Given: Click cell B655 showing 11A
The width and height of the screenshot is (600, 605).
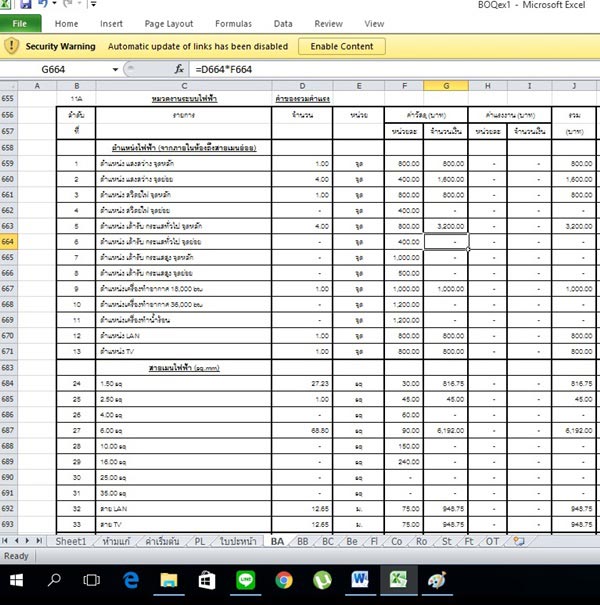Looking at the screenshot, I should (x=76, y=99).
